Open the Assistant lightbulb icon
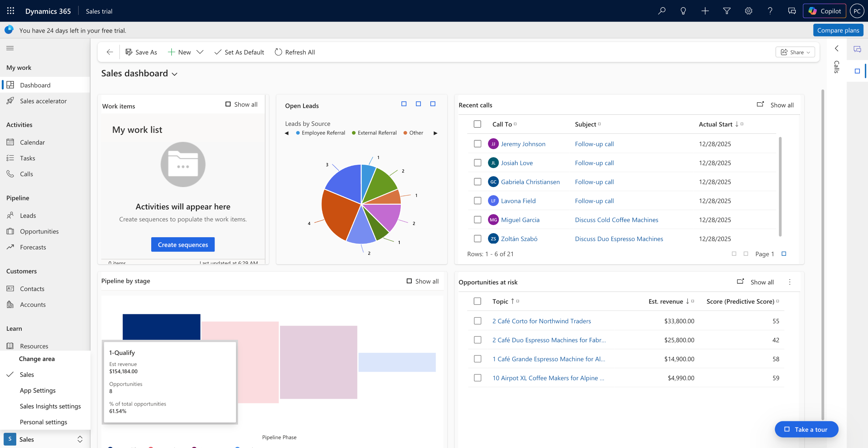Screen dimensions: 868x448 tap(683, 11)
